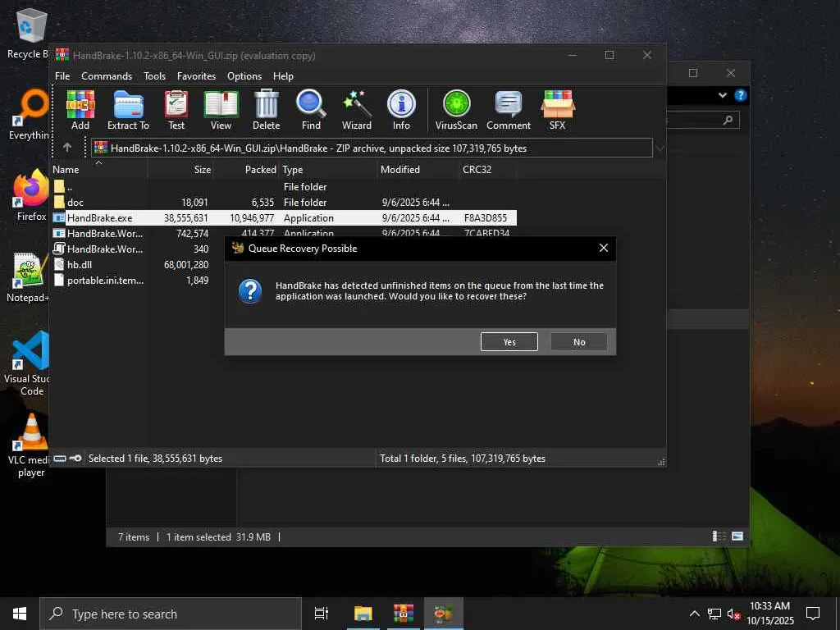Click the Extract To toolbar icon

(x=128, y=111)
